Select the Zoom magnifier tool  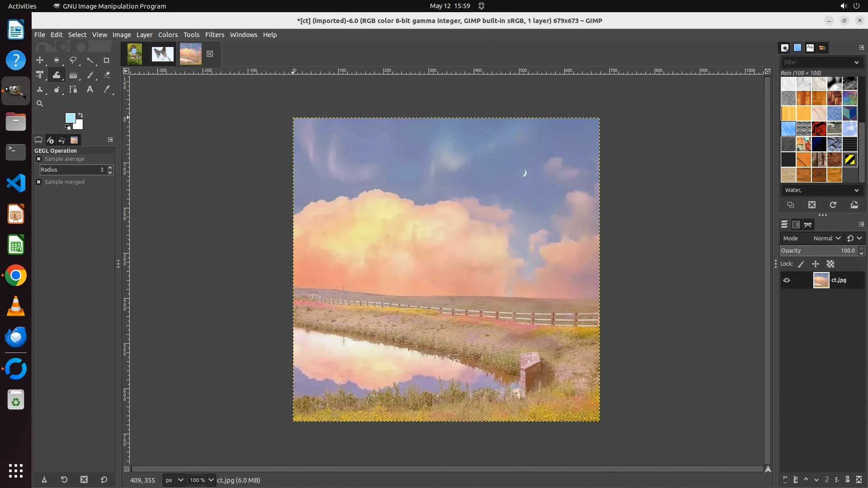[x=40, y=103]
